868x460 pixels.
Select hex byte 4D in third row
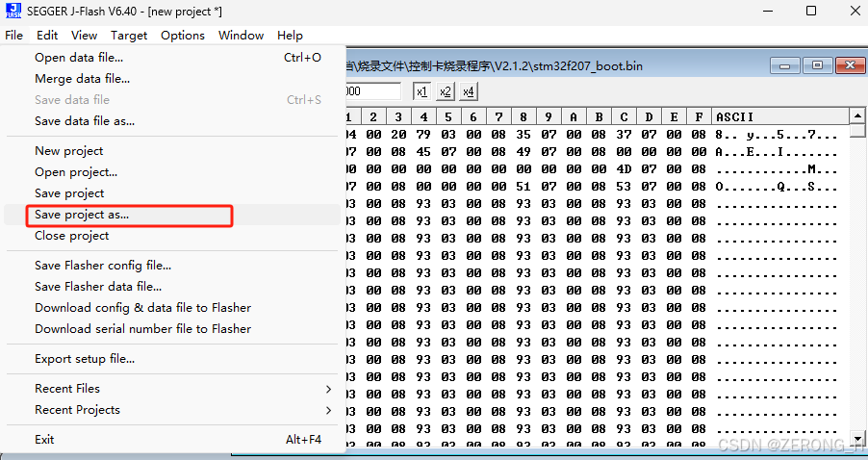tap(624, 168)
